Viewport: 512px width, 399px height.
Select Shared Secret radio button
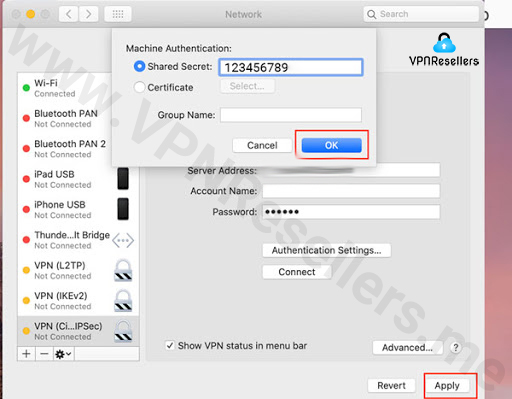tap(139, 66)
